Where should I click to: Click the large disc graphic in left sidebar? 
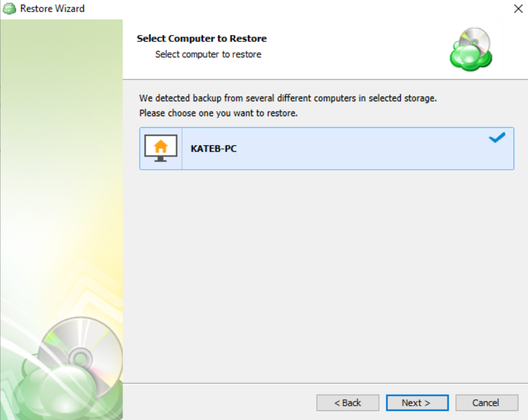[x=81, y=358]
